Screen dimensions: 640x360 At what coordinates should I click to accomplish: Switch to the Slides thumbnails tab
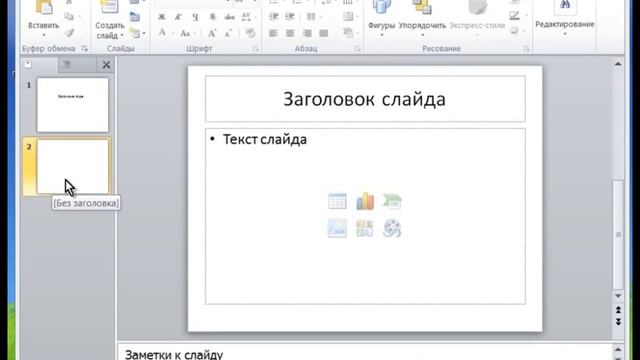click(40, 64)
